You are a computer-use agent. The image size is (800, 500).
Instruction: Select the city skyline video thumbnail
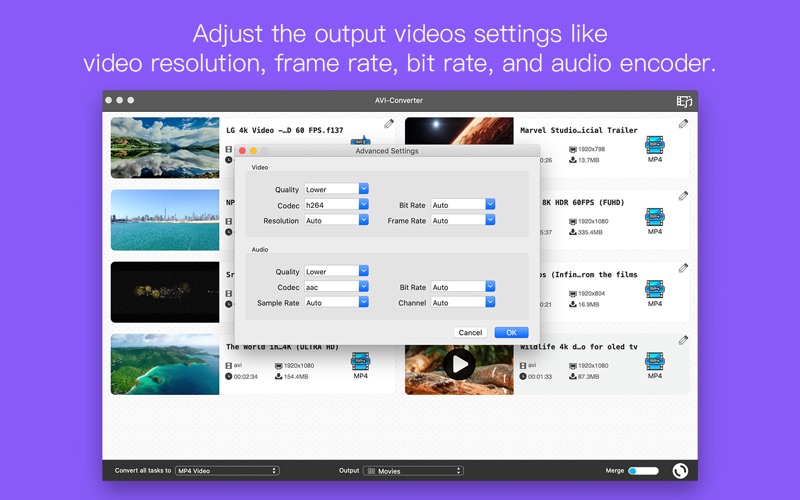click(165, 220)
